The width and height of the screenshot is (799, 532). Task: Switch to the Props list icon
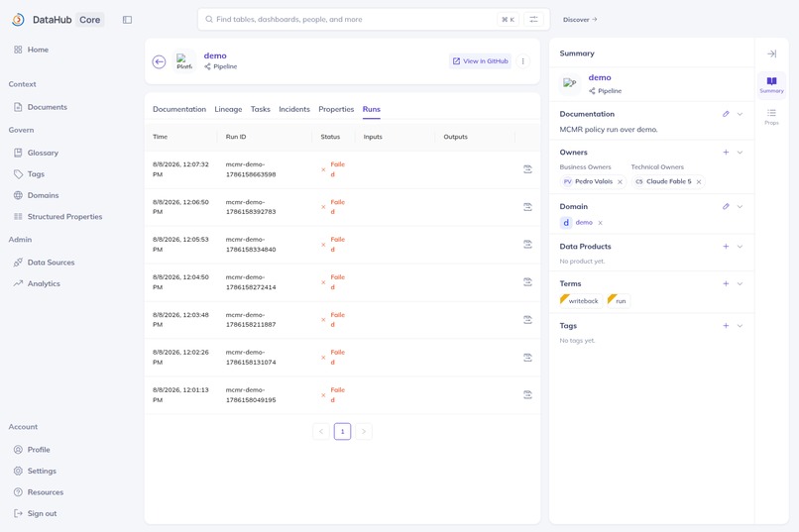click(x=771, y=117)
